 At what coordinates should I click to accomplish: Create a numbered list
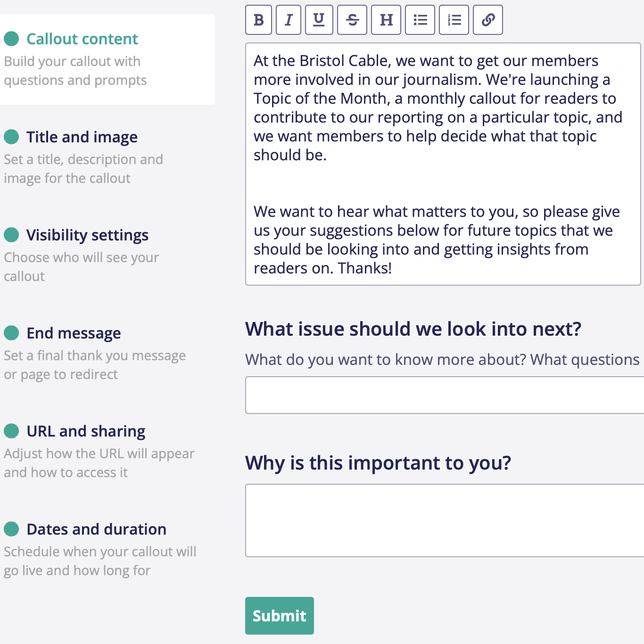pos(454,20)
